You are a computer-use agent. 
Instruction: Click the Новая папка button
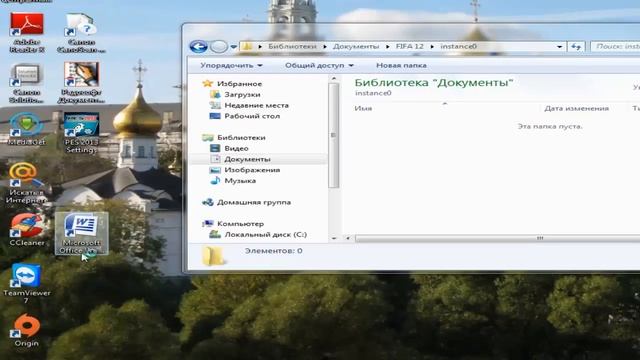(401, 65)
